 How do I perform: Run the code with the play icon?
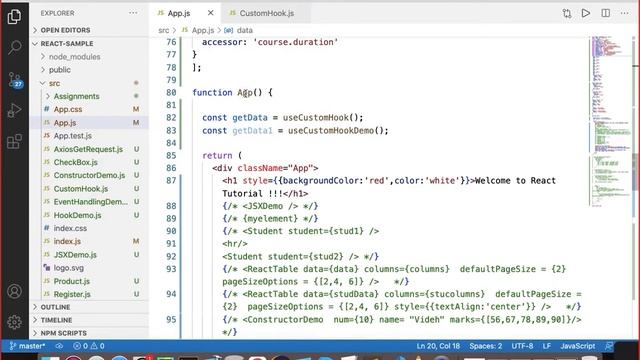tap(586, 13)
